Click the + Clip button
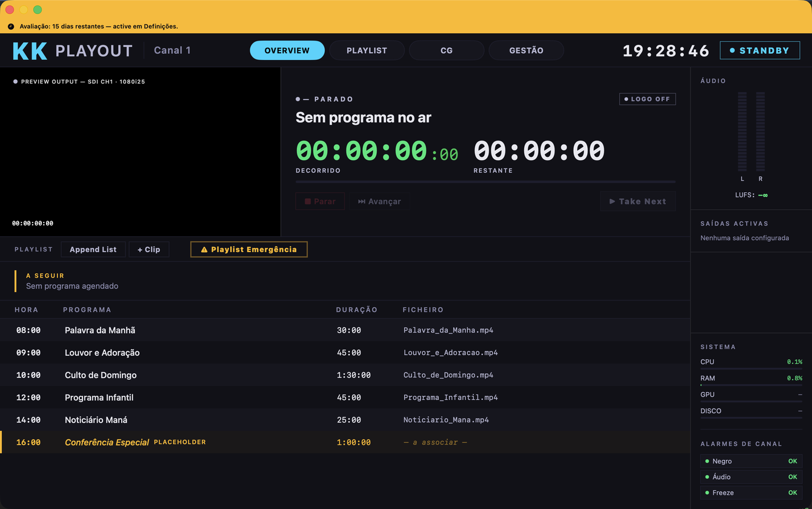This screenshot has width=812, height=509. click(149, 249)
